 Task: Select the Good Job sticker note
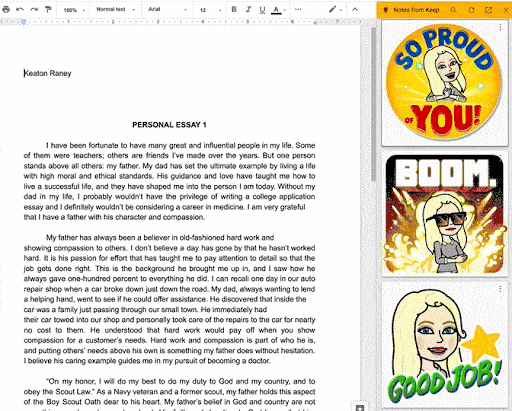click(444, 345)
